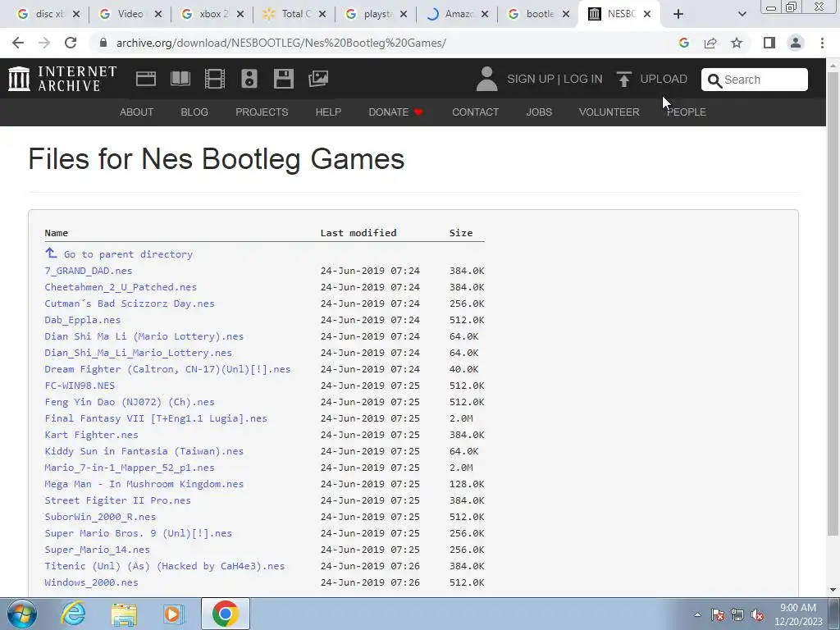Download 7_GRAND_DAD.nes
This screenshot has width=840, height=630.
click(x=89, y=271)
